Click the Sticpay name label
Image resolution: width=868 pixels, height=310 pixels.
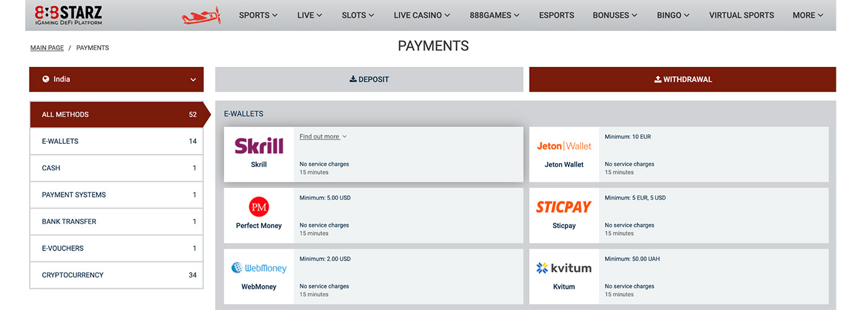[x=564, y=226]
